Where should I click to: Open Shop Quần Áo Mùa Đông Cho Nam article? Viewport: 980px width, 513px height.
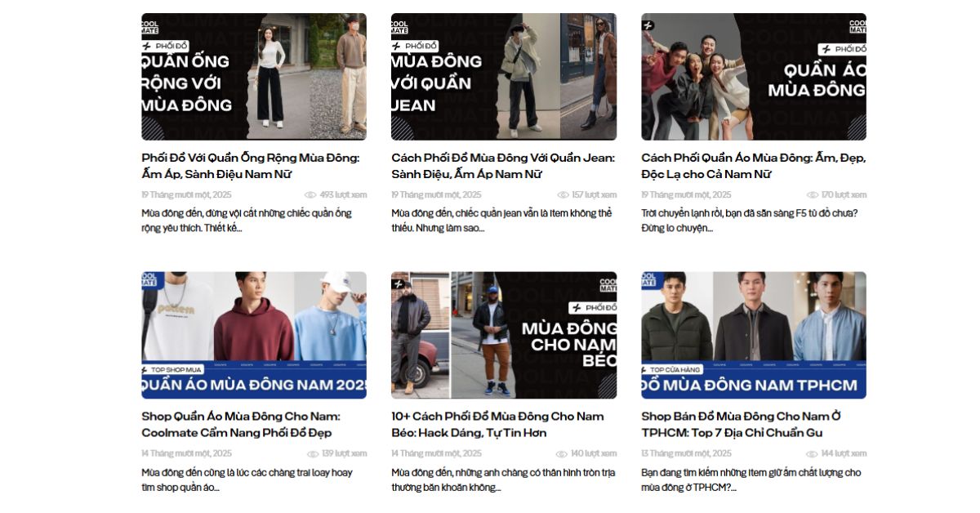[241, 424]
